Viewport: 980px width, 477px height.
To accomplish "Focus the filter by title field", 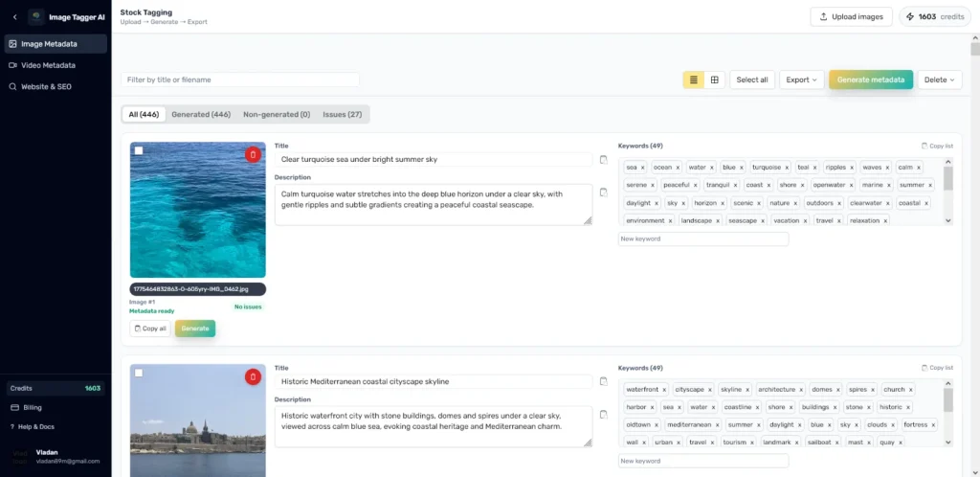I will coord(240,79).
